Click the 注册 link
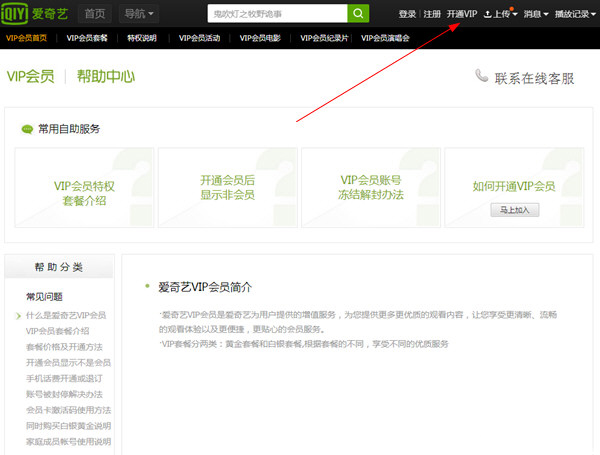The image size is (600, 455). (x=432, y=14)
